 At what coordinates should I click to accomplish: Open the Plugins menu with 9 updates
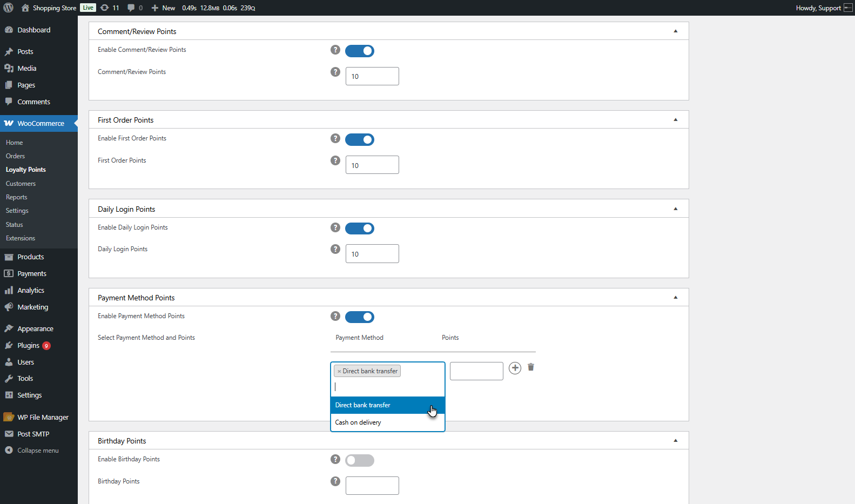click(39, 345)
